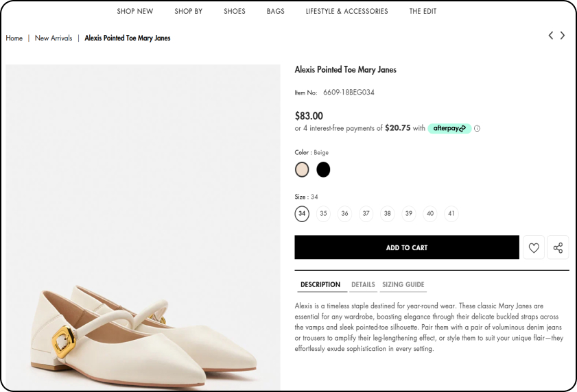Expand the SHOES navigation menu
577x392 pixels.
click(x=235, y=12)
